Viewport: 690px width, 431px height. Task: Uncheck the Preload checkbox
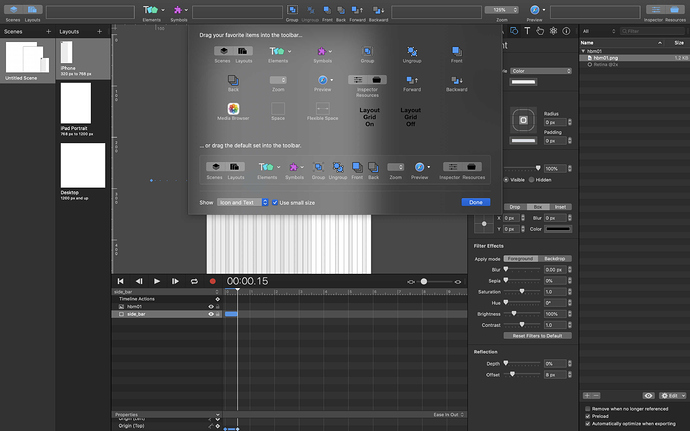(x=587, y=416)
